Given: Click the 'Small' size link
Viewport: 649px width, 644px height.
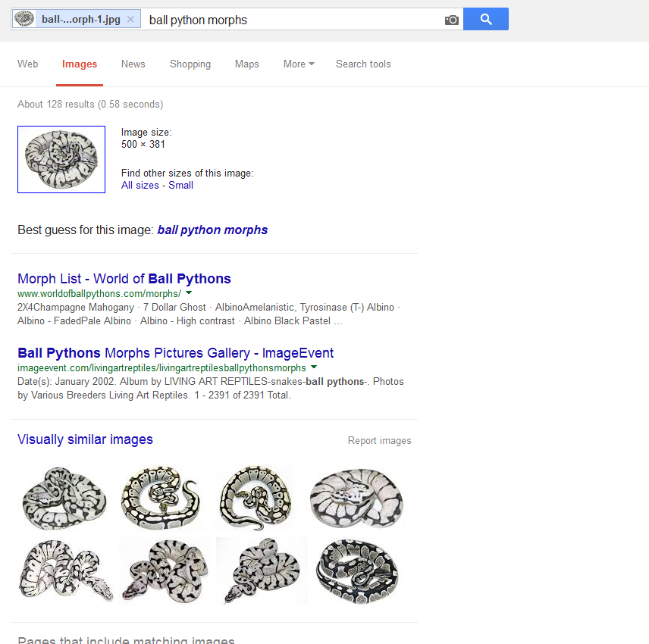Looking at the screenshot, I should 181,186.
